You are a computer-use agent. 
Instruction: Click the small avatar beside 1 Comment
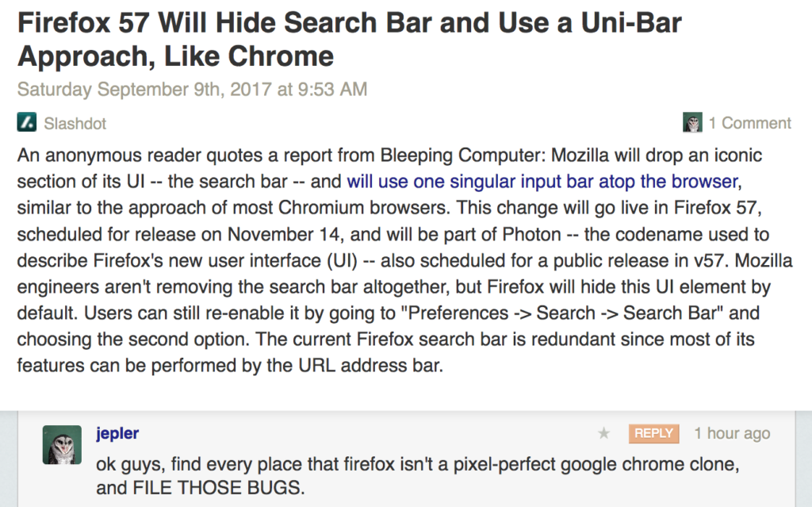pyautogui.click(x=692, y=123)
